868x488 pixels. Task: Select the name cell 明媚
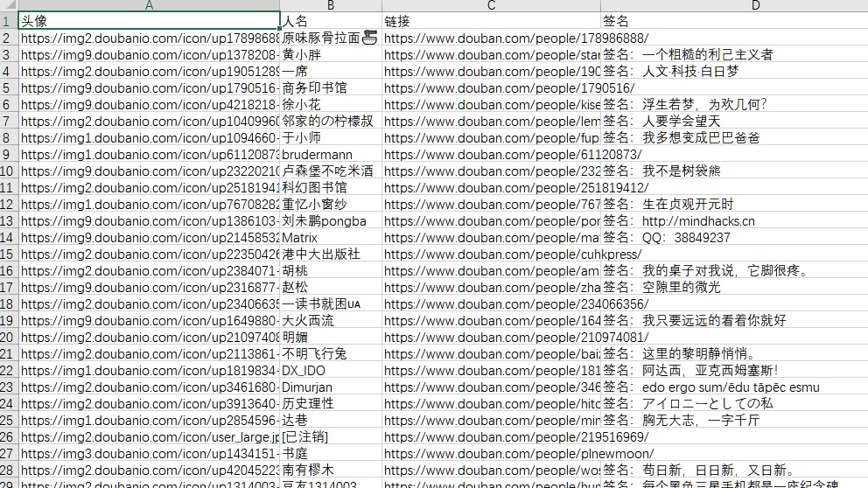331,337
